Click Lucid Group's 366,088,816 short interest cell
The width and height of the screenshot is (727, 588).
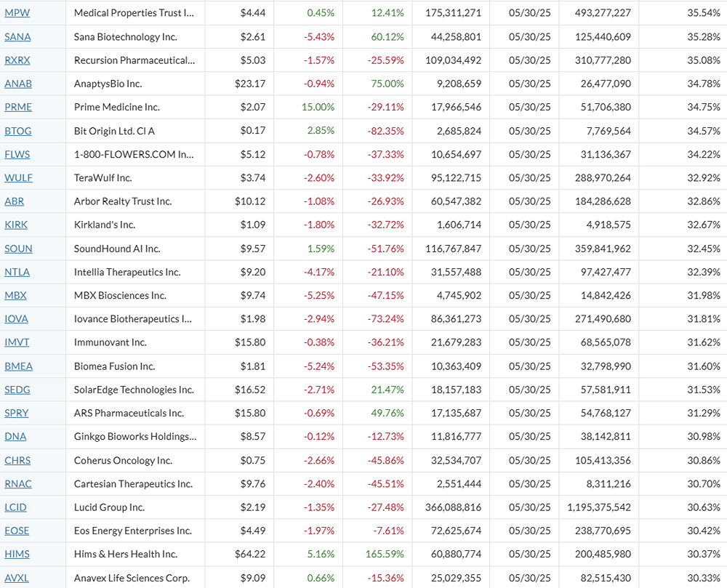pos(451,507)
